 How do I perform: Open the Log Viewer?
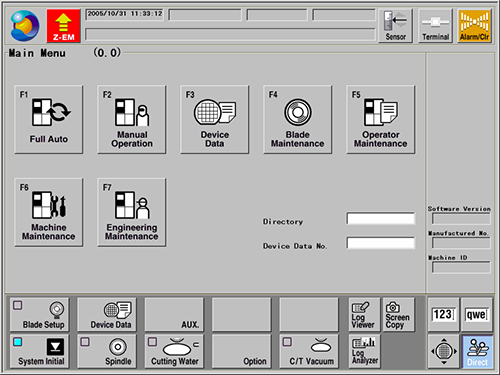[x=364, y=315]
